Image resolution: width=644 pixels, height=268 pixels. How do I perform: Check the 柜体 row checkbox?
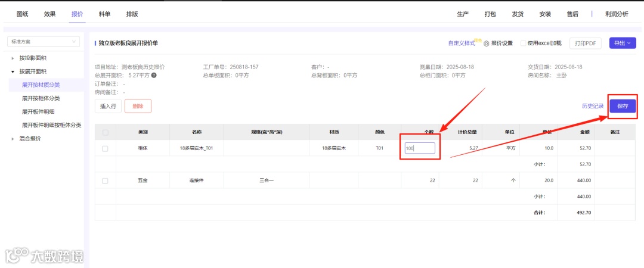[105, 148]
